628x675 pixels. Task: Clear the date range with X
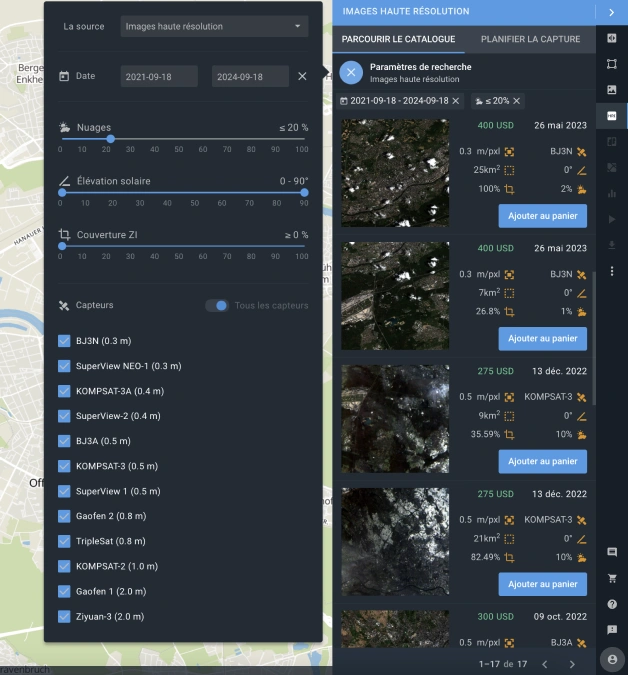click(302, 76)
